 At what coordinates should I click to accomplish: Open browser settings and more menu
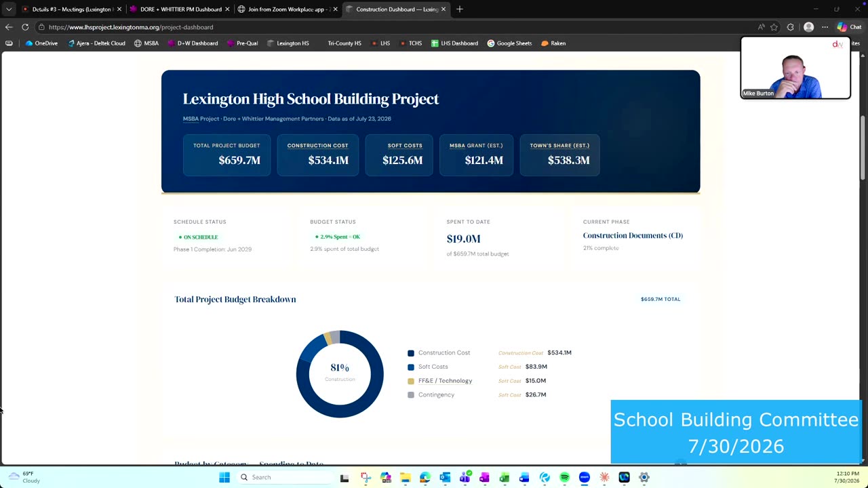tap(825, 27)
